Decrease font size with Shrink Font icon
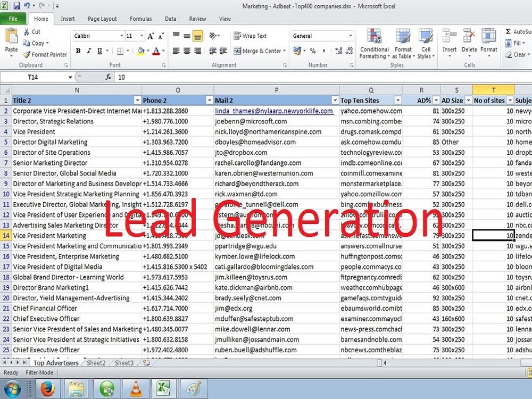This screenshot has width=532, height=399. [161, 36]
